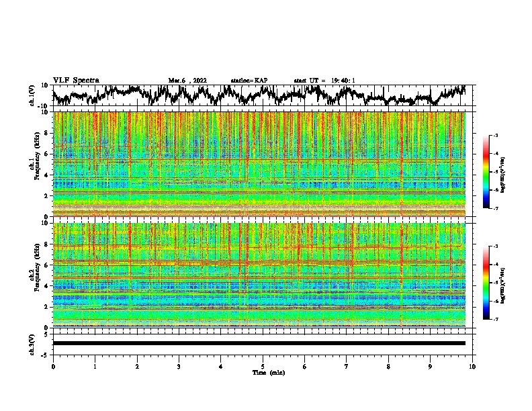Click the "-3" label on ch.1 color bar

pyautogui.click(x=496, y=135)
